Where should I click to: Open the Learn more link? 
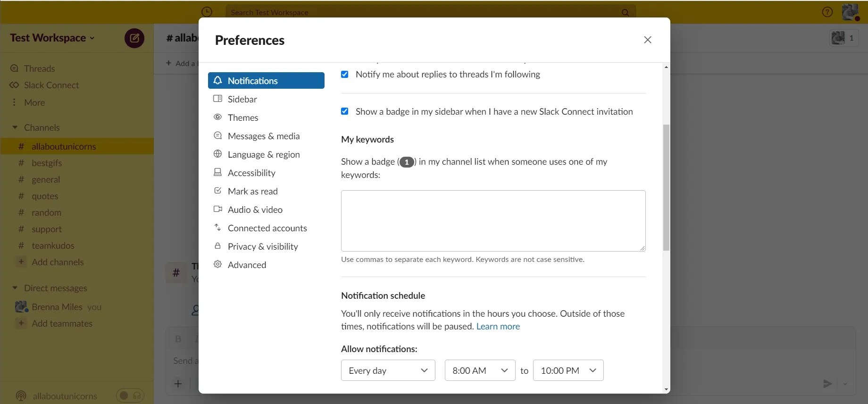click(498, 327)
